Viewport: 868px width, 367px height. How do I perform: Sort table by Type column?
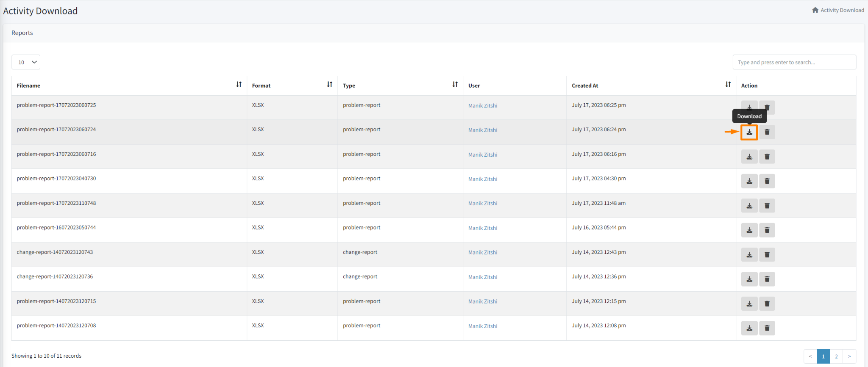click(x=455, y=85)
